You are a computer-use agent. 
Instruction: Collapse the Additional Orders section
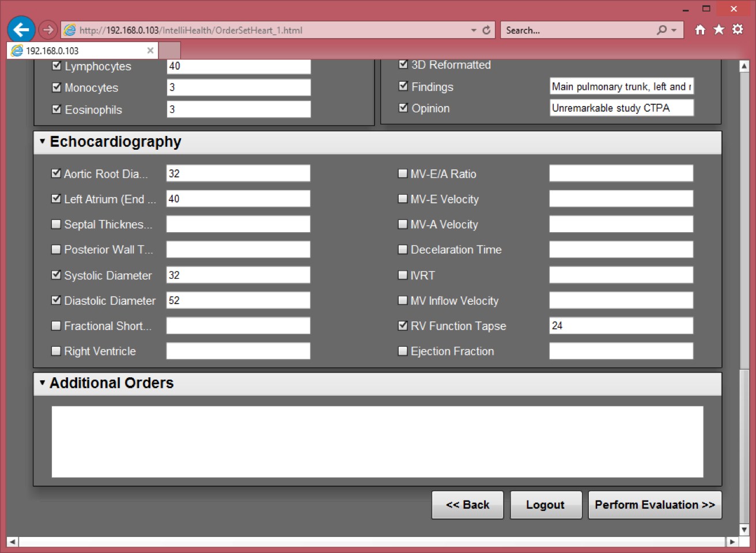(x=42, y=383)
